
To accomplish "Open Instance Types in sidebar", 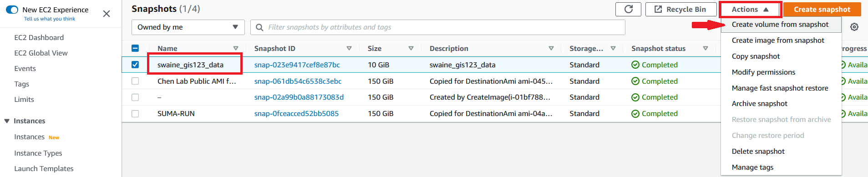I will pos(38,153).
